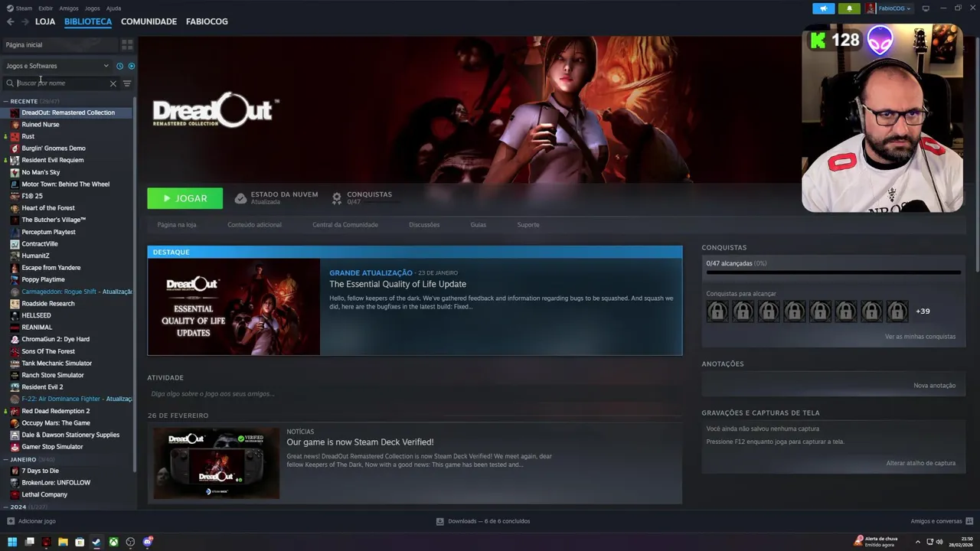Click the Rust game icon in sidebar
The width and height of the screenshot is (980, 551).
pos(15,136)
